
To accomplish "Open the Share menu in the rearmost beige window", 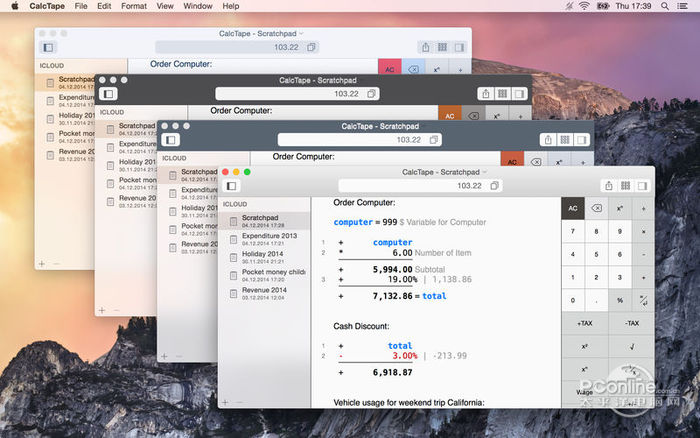I will click(425, 47).
